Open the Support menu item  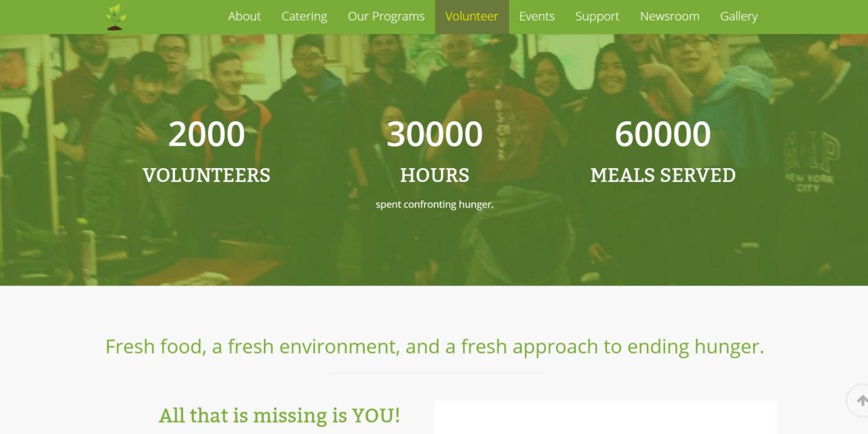(x=597, y=17)
